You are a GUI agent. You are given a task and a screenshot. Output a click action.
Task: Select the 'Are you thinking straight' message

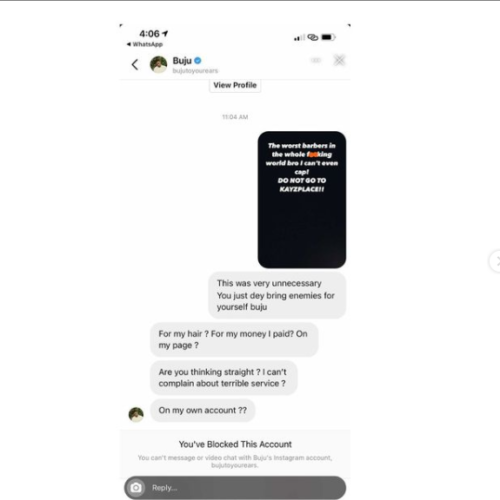pyautogui.click(x=223, y=378)
